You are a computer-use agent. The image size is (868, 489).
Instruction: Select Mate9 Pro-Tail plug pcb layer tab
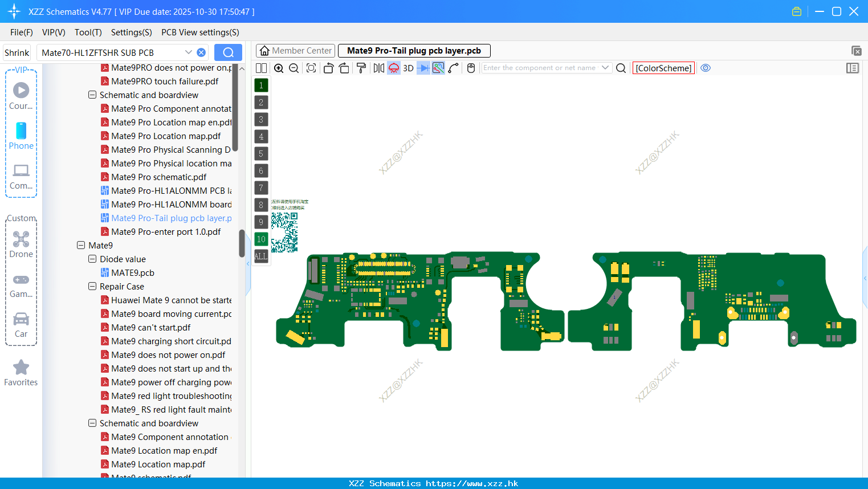pyautogui.click(x=414, y=51)
